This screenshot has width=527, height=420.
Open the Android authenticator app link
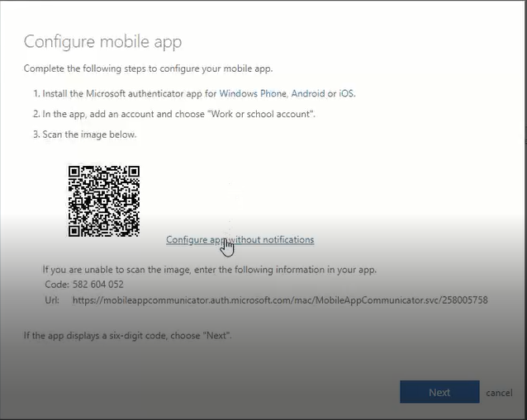[x=308, y=93]
